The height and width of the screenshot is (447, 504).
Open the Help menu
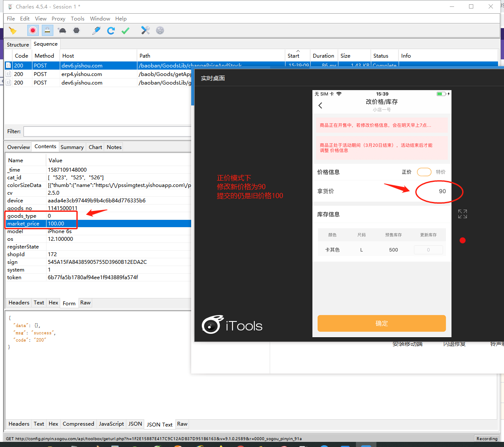pyautogui.click(x=121, y=19)
